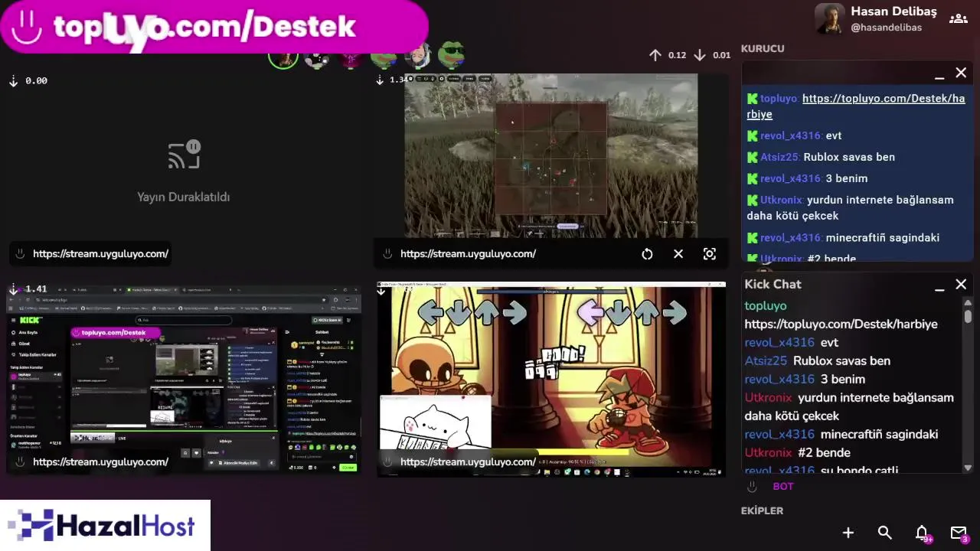Viewport: 980px width, 551px height.
Task: Click the EKİPLER section heading
Action: (x=762, y=510)
